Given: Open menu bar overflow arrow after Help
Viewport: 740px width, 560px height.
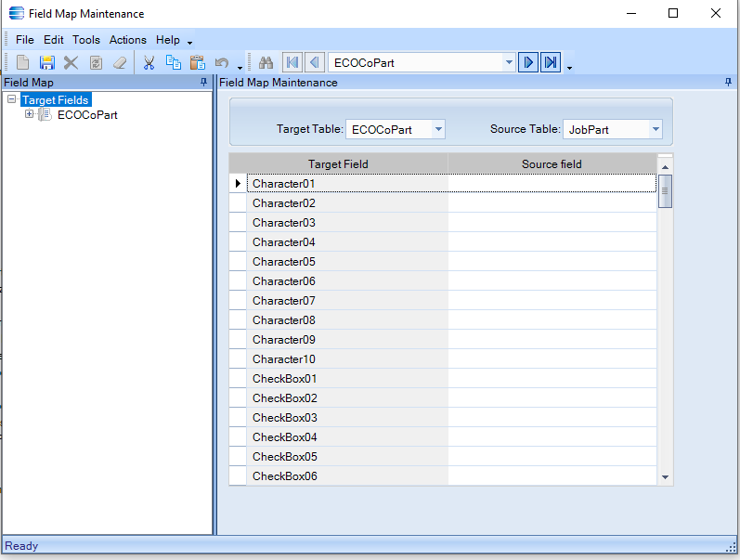Looking at the screenshot, I should click(189, 43).
